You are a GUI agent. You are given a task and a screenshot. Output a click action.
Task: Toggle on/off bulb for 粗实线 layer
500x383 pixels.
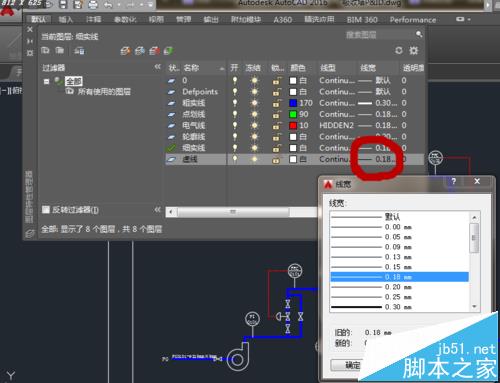pos(235,103)
